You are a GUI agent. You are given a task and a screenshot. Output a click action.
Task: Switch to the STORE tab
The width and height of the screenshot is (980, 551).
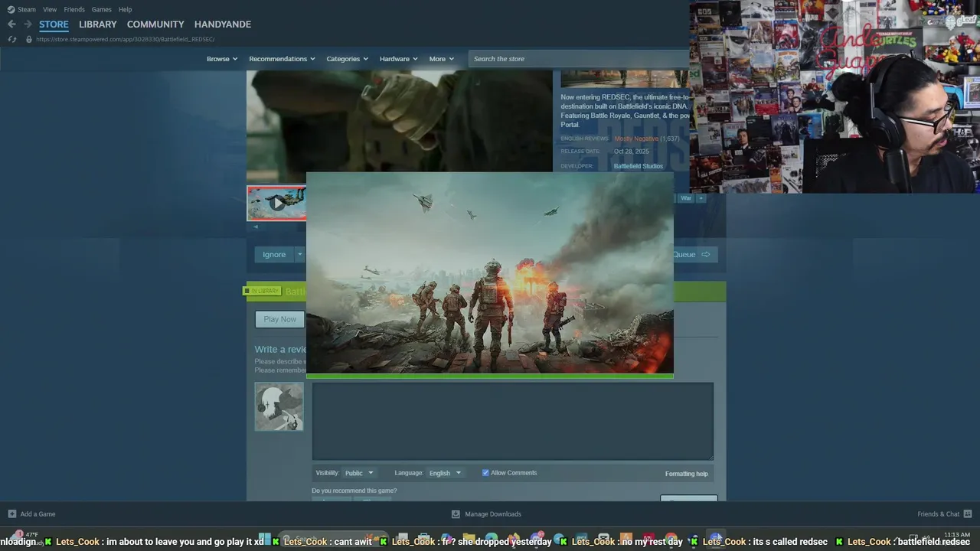[x=54, y=24]
